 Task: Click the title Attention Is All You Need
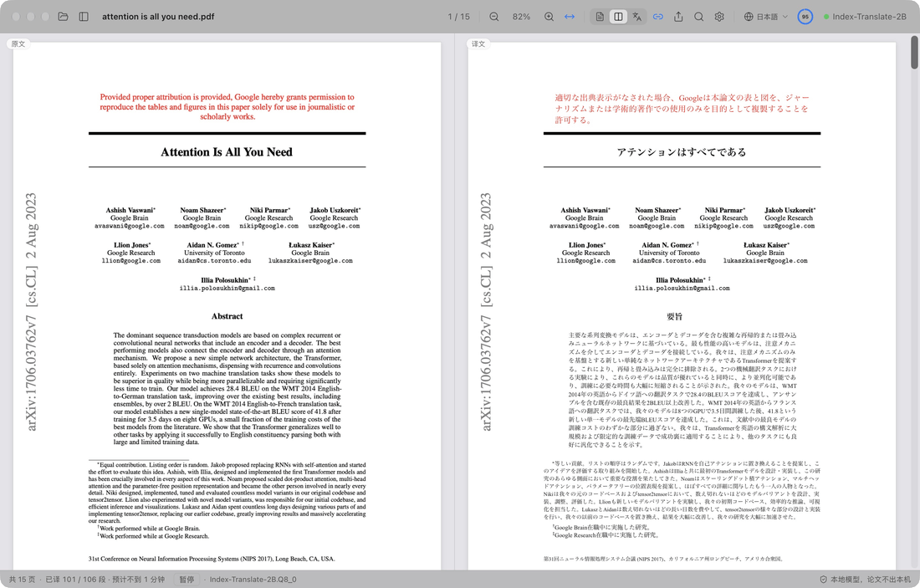point(227,152)
